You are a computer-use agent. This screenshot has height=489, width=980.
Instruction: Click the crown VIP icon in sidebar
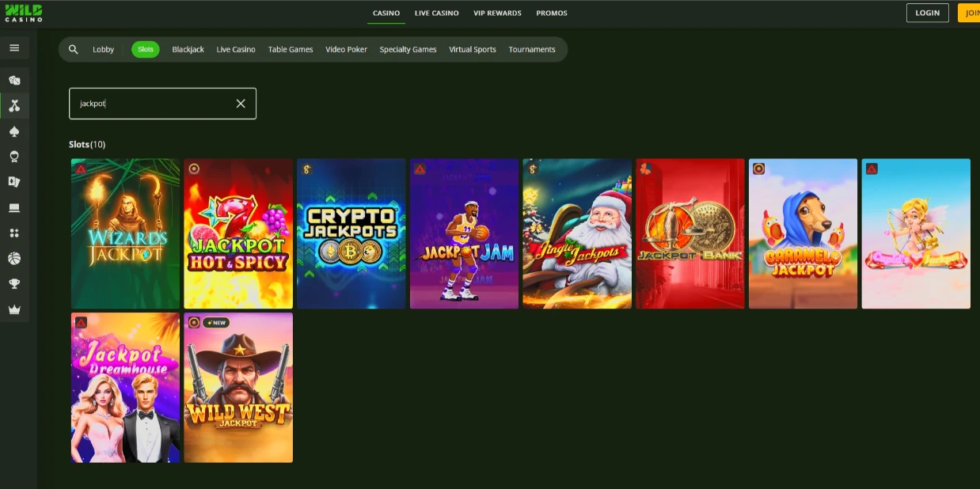[14, 309]
